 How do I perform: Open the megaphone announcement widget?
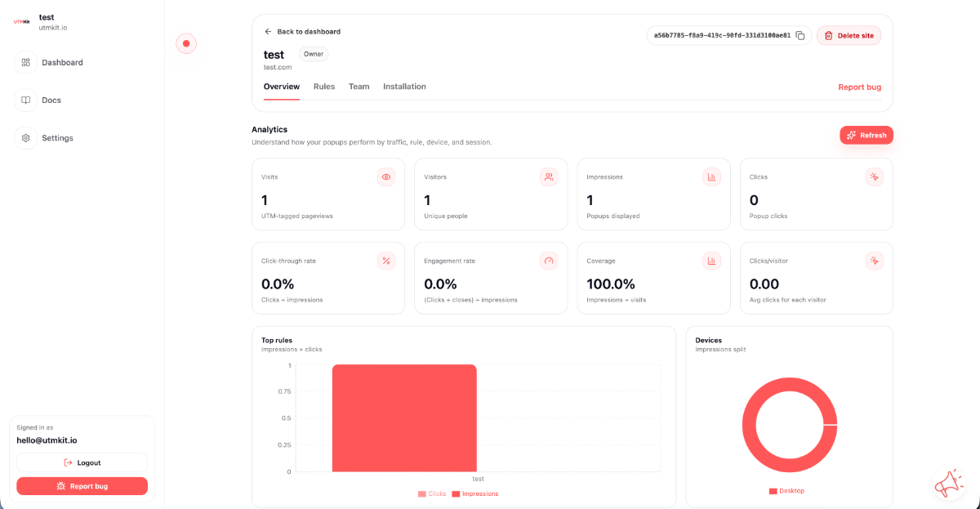click(949, 483)
